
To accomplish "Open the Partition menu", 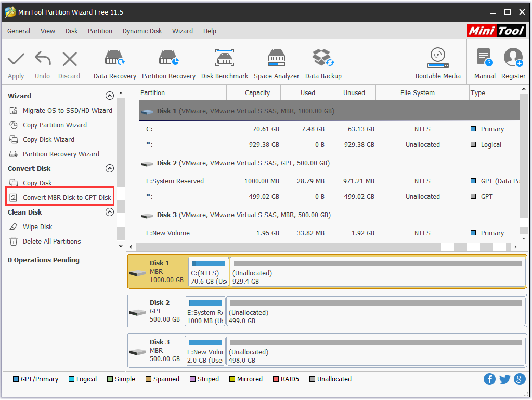I will 100,31.
